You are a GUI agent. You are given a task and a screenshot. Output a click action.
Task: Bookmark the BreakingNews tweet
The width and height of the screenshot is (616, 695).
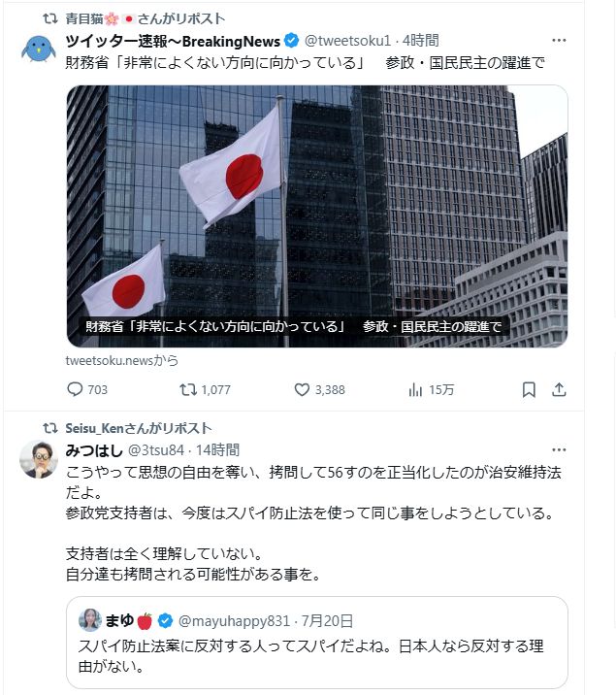click(529, 389)
